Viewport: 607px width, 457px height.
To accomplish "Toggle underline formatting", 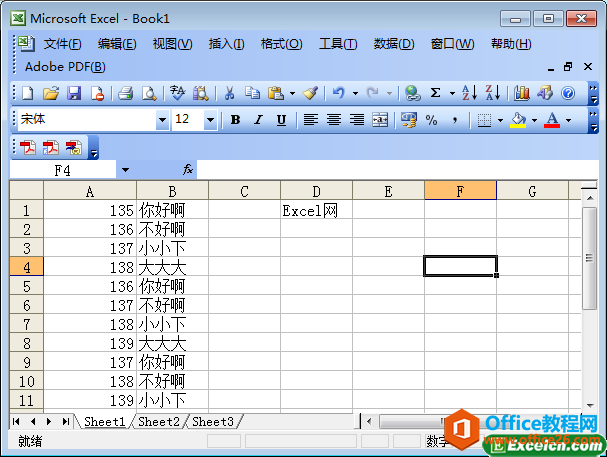I will (281, 120).
